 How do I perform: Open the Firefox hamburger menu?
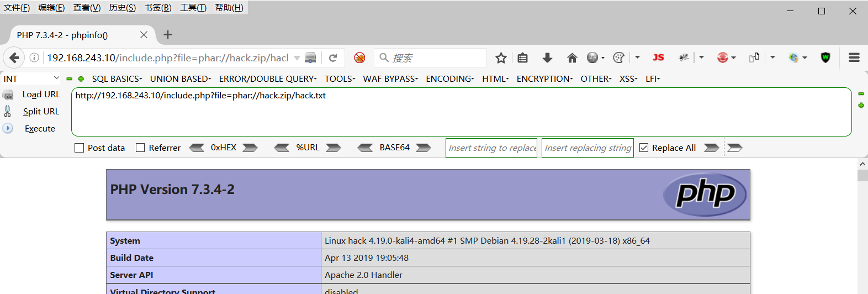(854, 57)
